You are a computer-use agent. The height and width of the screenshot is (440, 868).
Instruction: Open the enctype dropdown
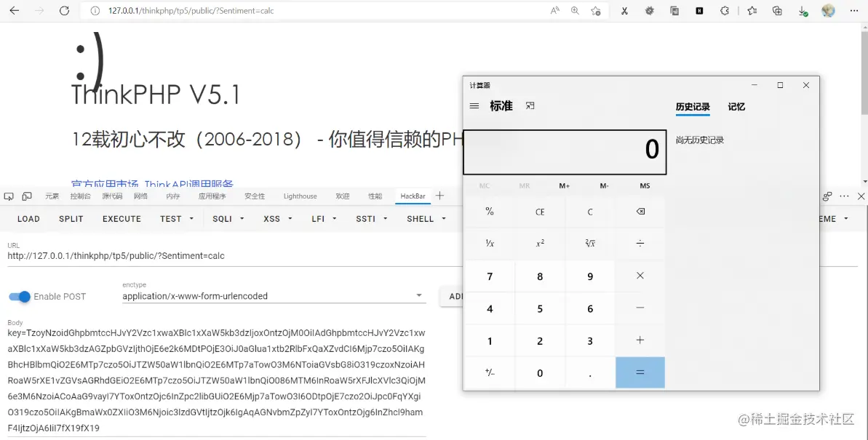point(274,296)
